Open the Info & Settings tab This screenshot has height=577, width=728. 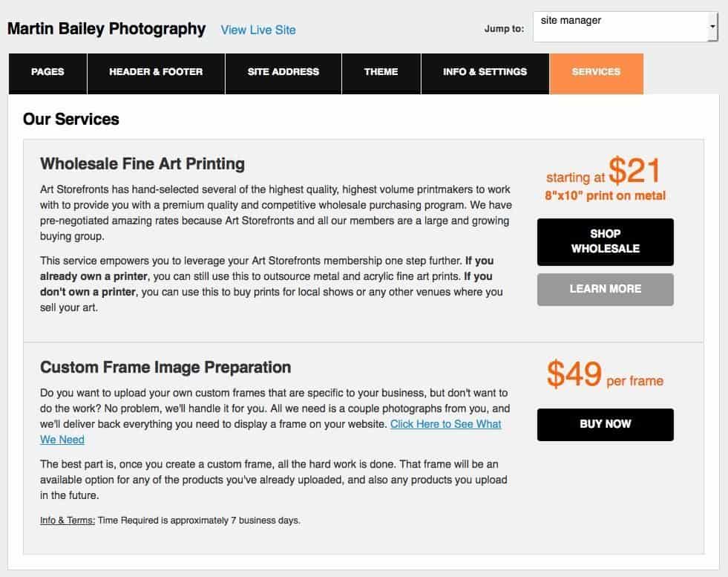pyautogui.click(x=485, y=72)
